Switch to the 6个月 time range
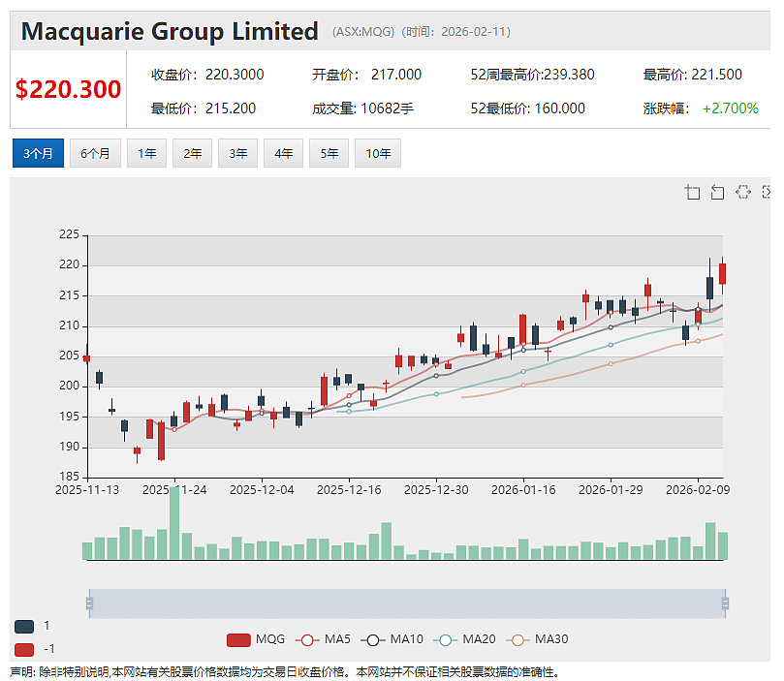784x681 pixels. point(95,153)
